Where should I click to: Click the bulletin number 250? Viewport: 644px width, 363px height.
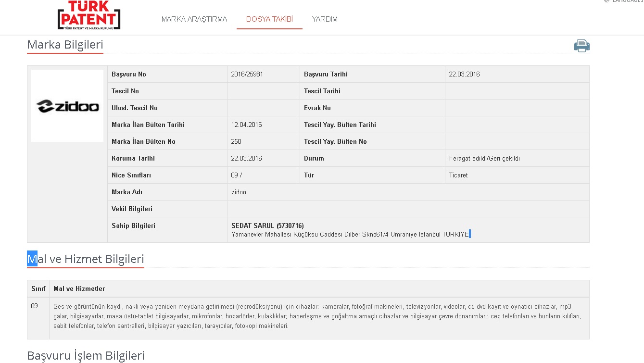click(236, 141)
